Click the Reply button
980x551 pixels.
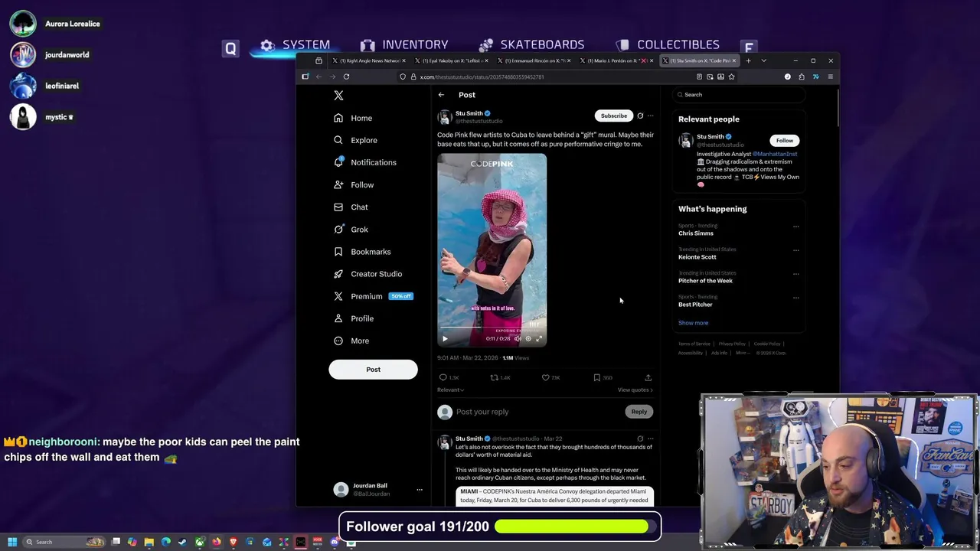pos(639,412)
